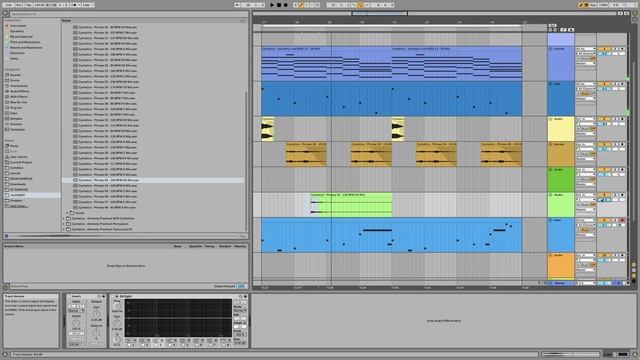
Task: Open the MIDI Effects category
Action: (x=19, y=97)
